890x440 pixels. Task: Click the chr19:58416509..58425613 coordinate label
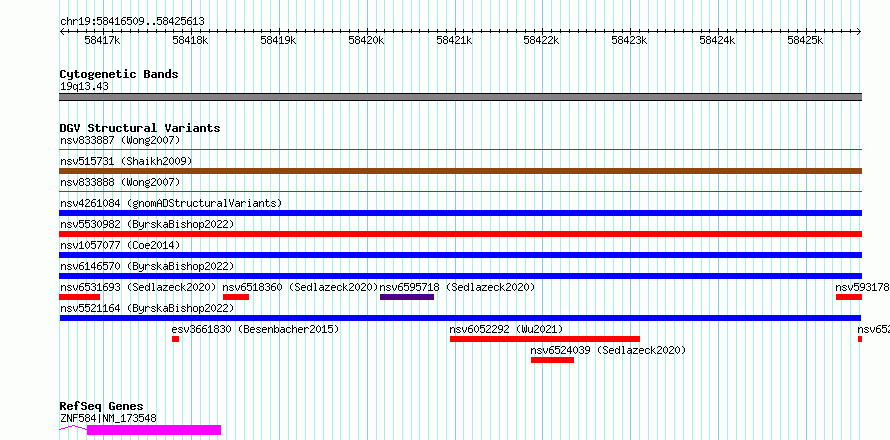click(x=132, y=22)
